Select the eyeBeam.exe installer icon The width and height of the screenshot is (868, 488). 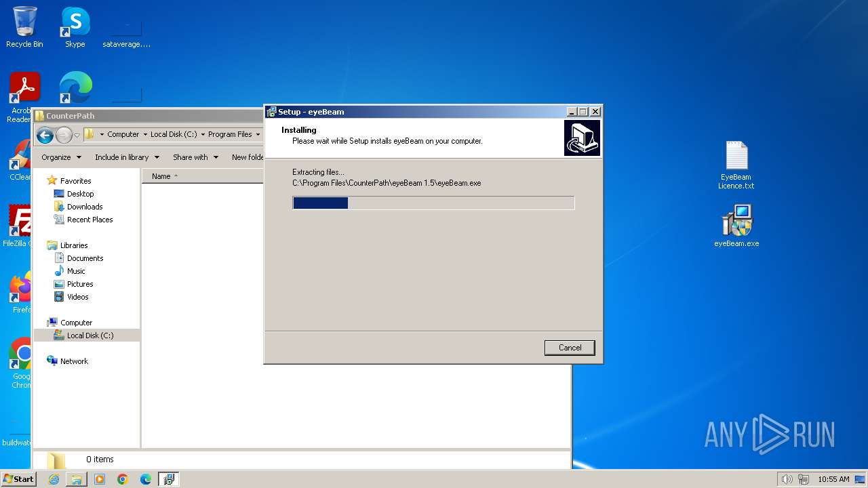(736, 226)
